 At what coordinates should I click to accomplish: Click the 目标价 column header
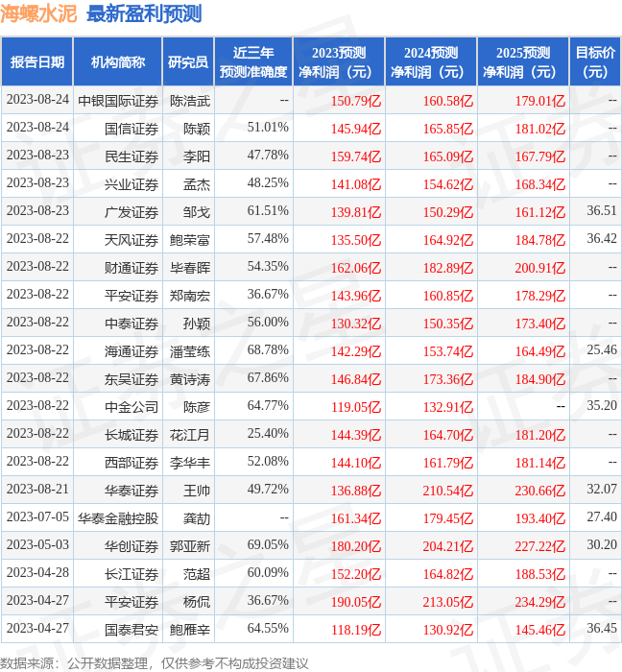[x=595, y=62]
